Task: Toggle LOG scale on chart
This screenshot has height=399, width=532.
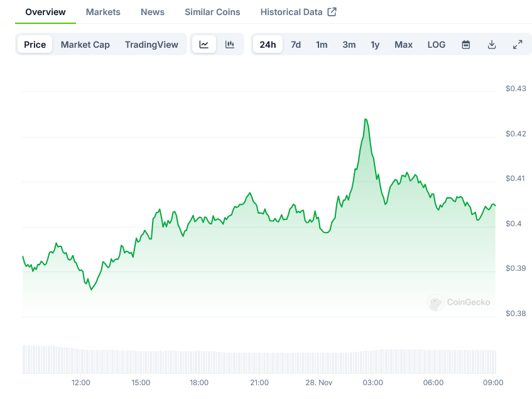Action: pyautogui.click(x=437, y=45)
